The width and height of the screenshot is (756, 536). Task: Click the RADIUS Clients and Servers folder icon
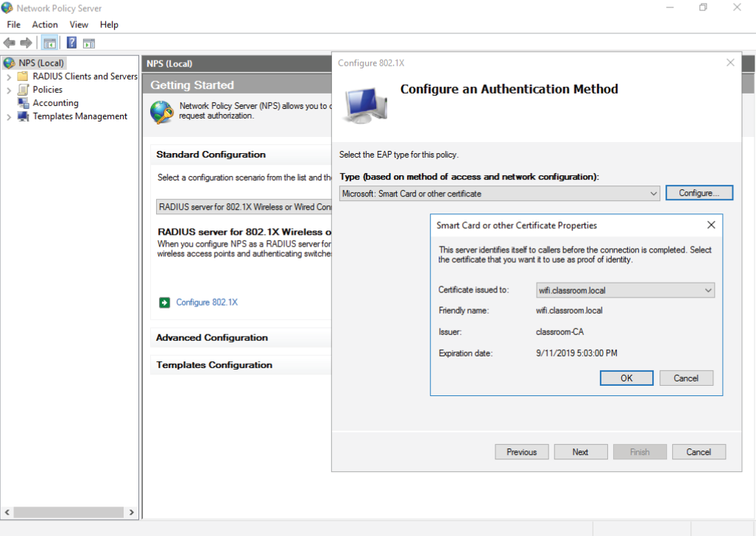click(x=23, y=77)
